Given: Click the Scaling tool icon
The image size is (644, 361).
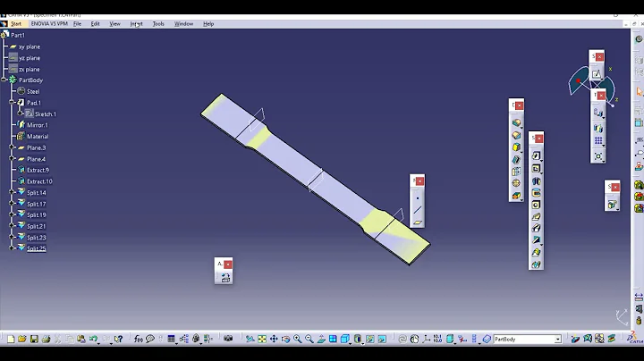Looking at the screenshot, I should coord(598,155).
